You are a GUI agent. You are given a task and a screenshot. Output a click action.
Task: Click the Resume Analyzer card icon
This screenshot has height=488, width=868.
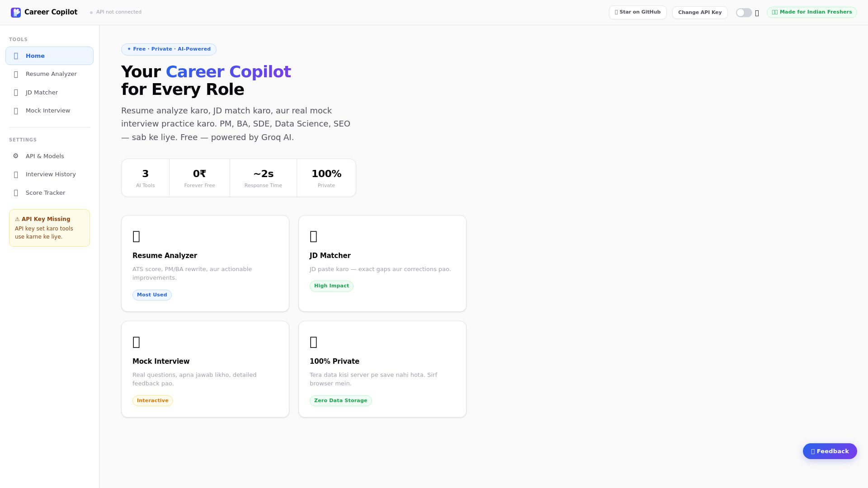(136, 236)
